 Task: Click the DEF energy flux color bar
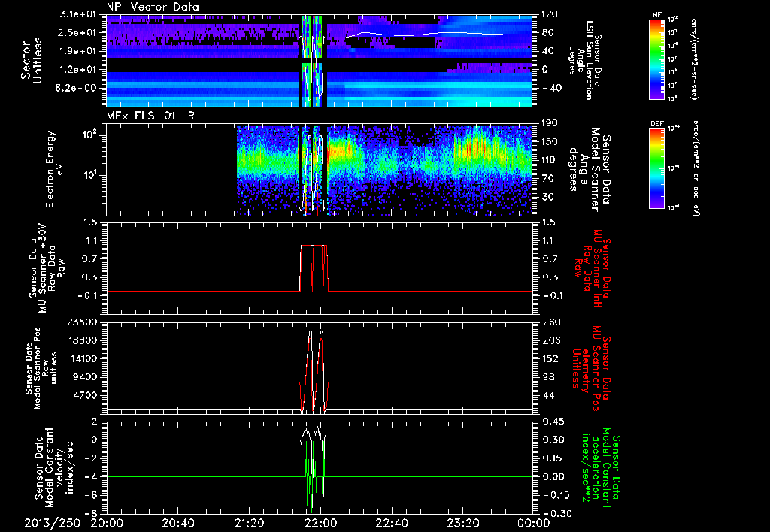click(656, 168)
